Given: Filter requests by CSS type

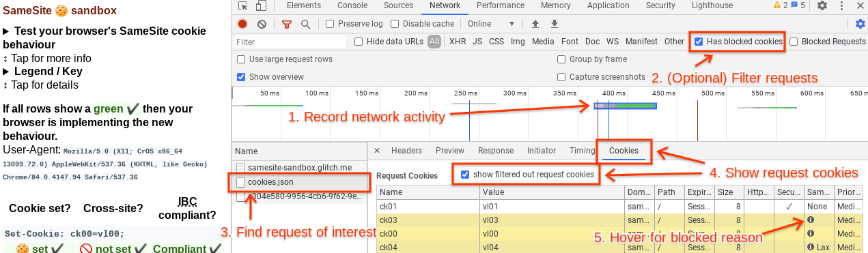Looking at the screenshot, I should 496,42.
